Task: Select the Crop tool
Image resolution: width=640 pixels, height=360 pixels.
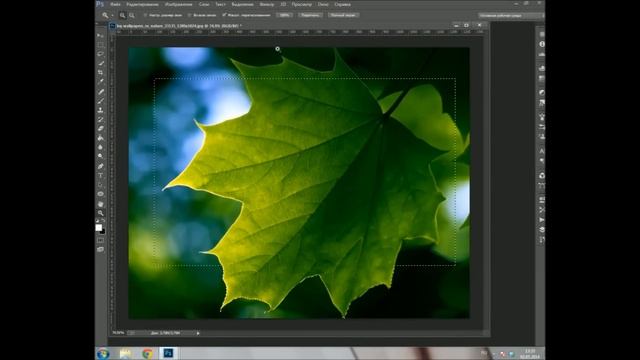Action: pos(100,72)
